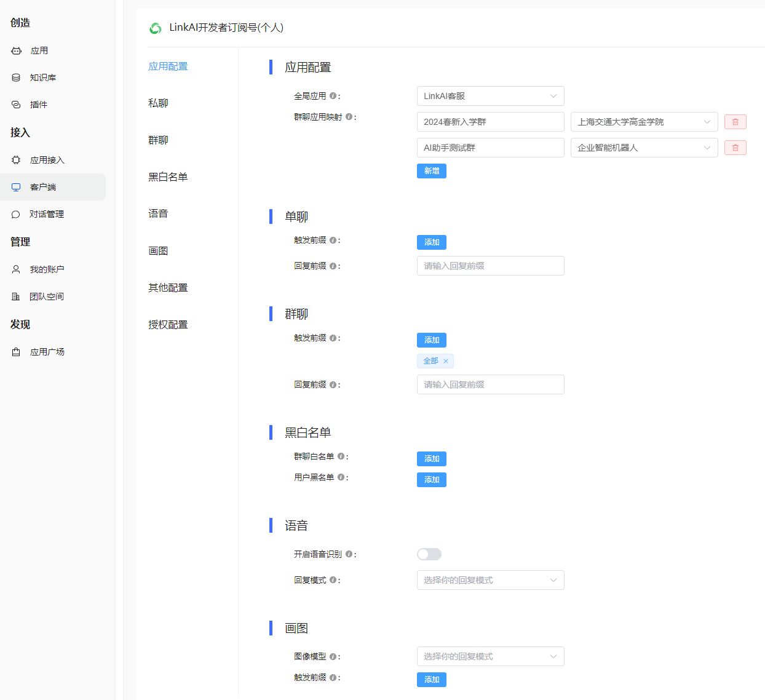Remove the 全部 tag with its x
This screenshot has height=700, width=765.
(x=446, y=361)
